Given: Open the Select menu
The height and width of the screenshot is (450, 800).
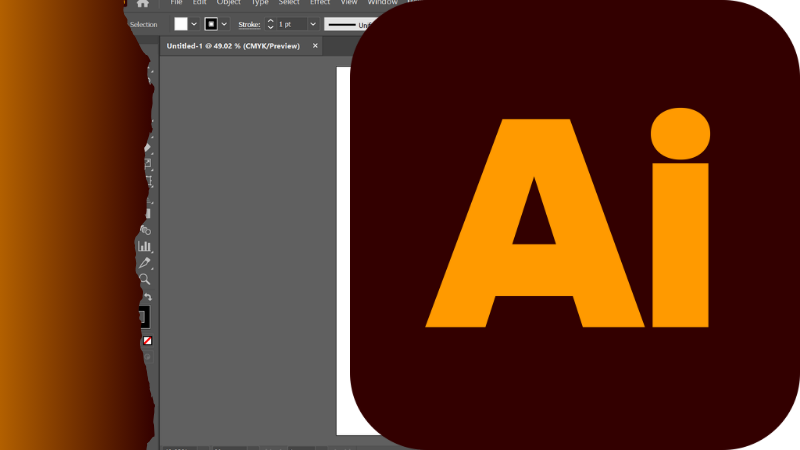Looking at the screenshot, I should click(289, 3).
